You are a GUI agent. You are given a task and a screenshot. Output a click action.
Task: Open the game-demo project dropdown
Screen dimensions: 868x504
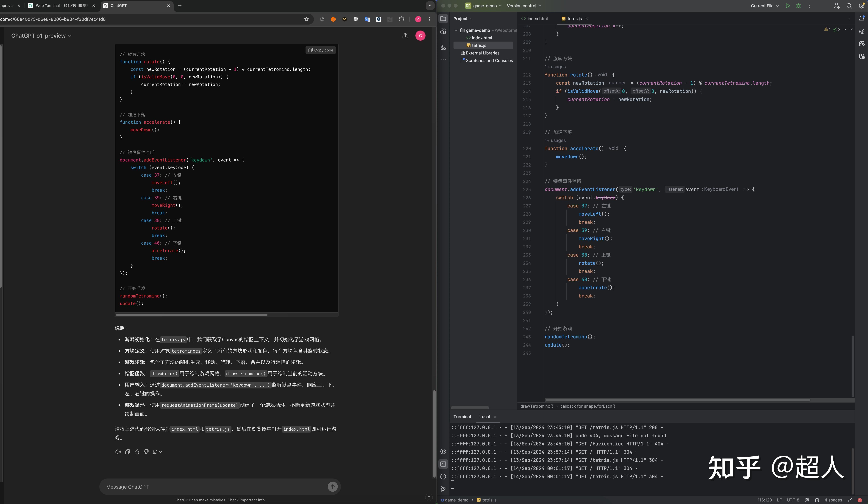483,6
